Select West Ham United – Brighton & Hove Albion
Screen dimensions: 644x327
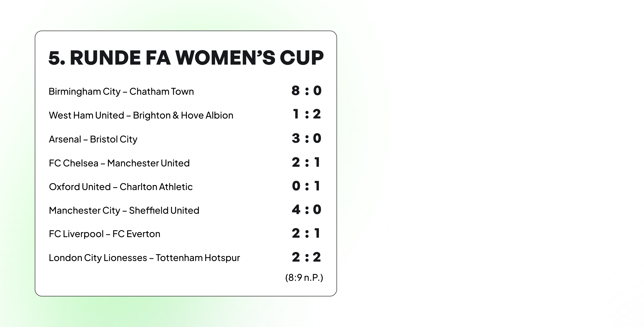pos(141,115)
